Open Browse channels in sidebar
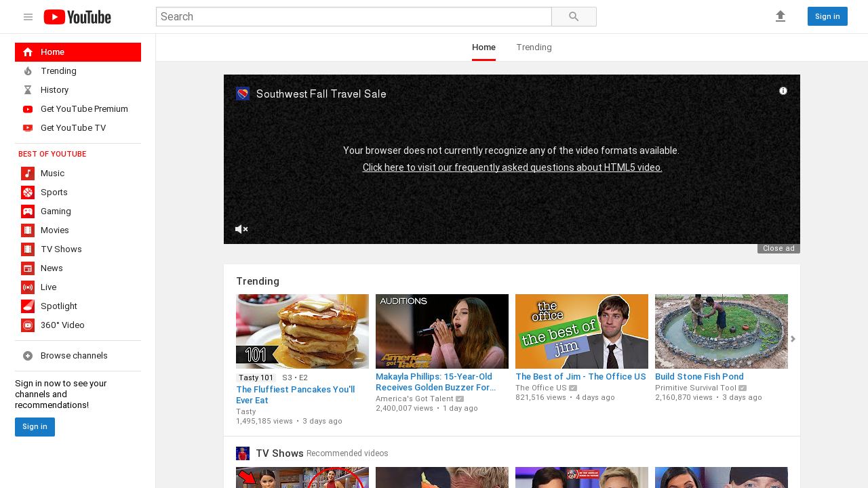Screen dimensions: 868x488 [78, 356]
